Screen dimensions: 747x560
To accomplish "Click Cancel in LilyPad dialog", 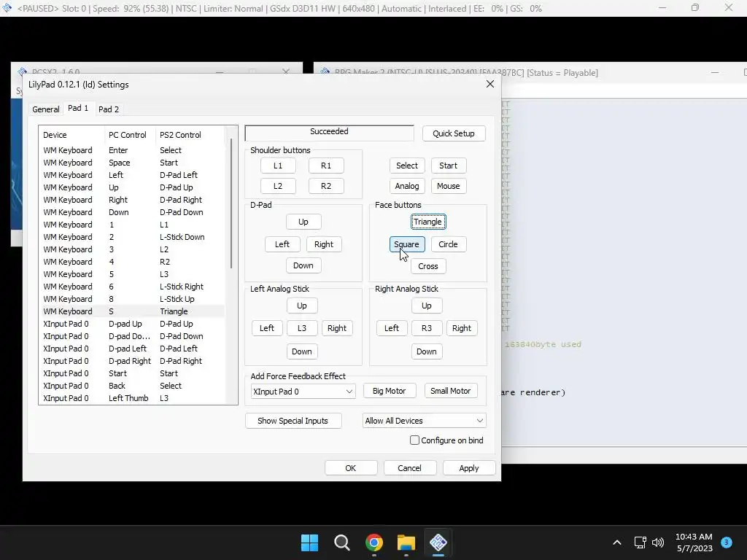I will [410, 468].
